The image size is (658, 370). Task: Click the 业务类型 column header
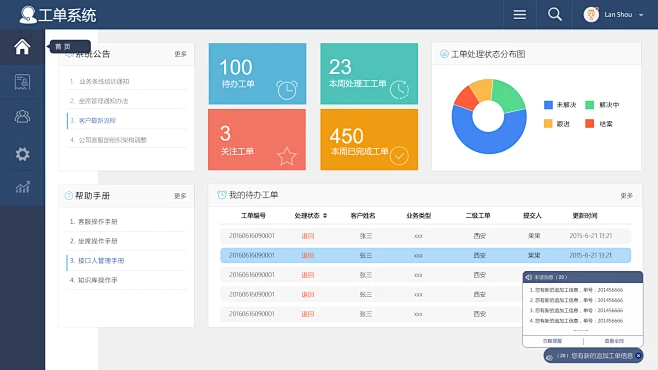pyautogui.click(x=418, y=216)
